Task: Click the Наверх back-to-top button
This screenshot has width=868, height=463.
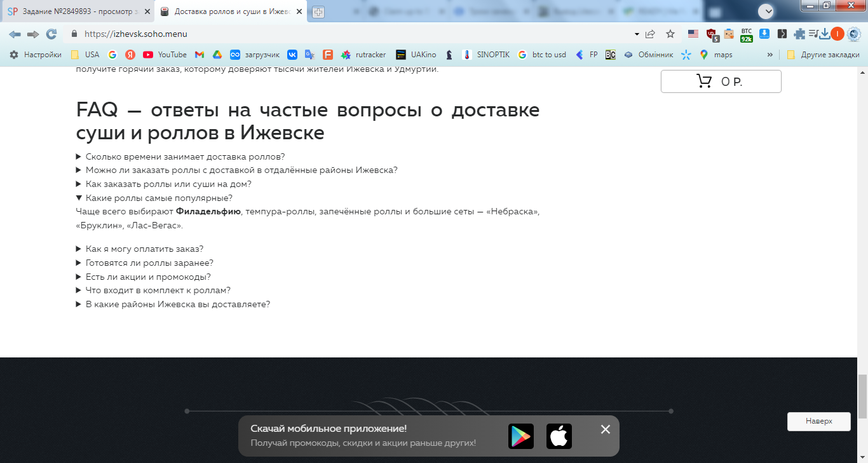Action: click(819, 421)
